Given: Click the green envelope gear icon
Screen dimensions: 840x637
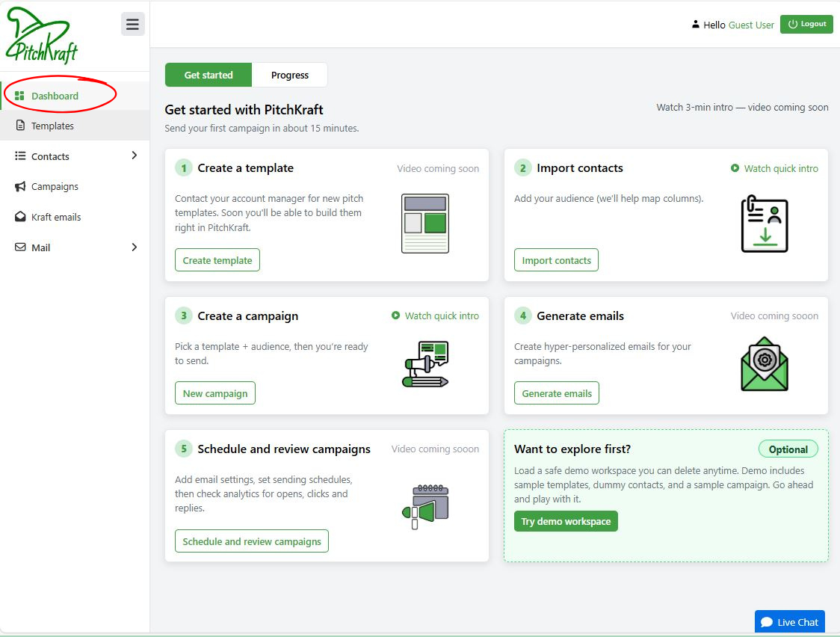Looking at the screenshot, I should click(x=764, y=364).
